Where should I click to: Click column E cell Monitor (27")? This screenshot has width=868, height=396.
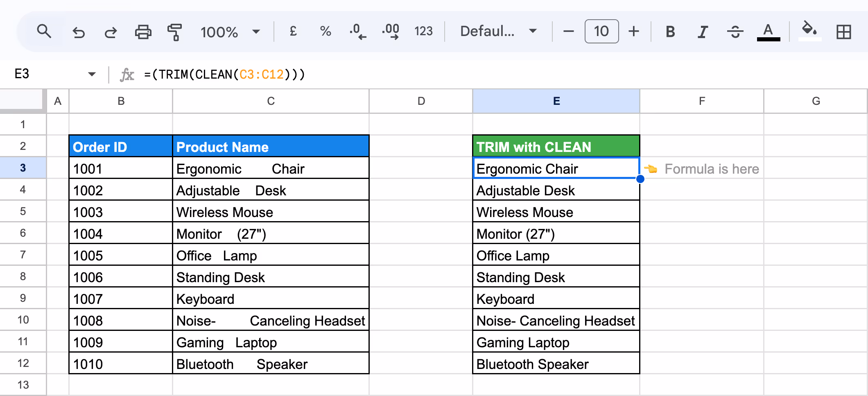tap(556, 233)
